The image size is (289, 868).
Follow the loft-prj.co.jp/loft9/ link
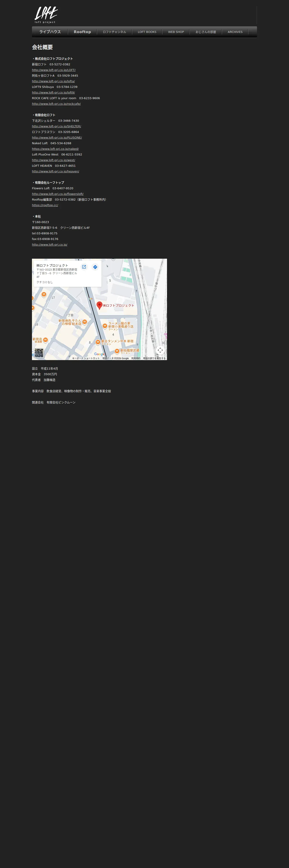(54, 93)
